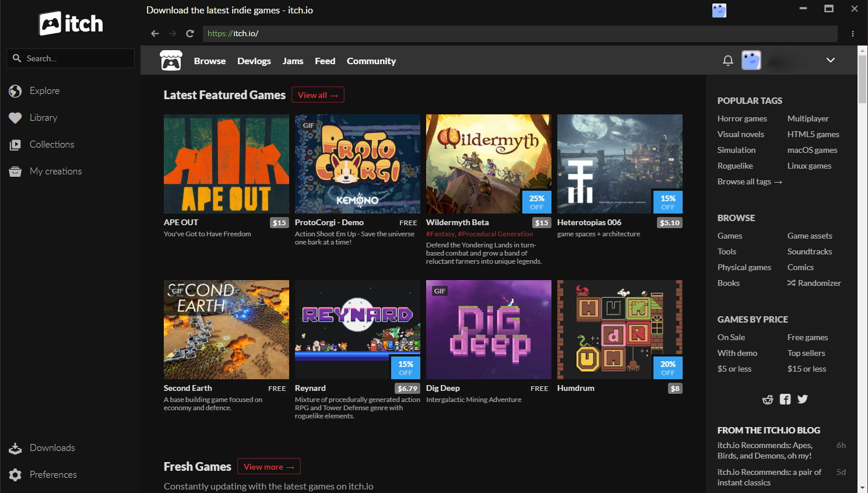The width and height of the screenshot is (868, 493).
Task: Click the URL address bar
Action: (x=520, y=33)
